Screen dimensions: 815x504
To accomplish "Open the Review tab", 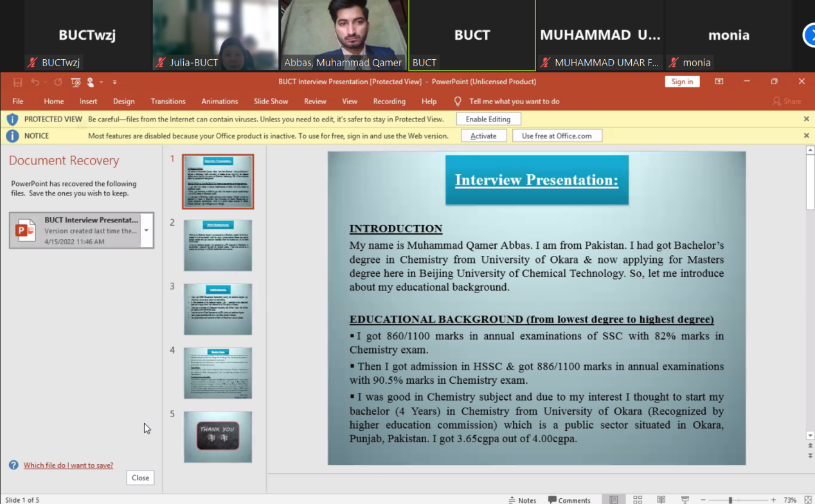I will [x=316, y=102].
